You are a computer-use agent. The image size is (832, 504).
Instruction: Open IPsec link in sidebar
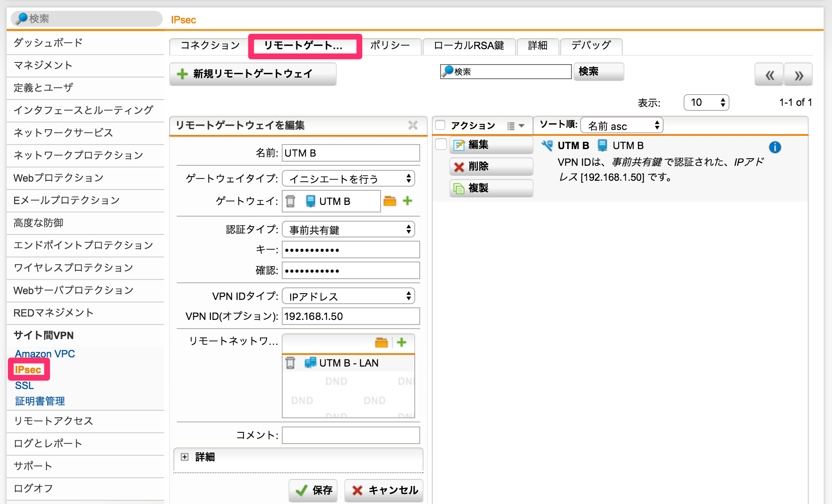28,369
